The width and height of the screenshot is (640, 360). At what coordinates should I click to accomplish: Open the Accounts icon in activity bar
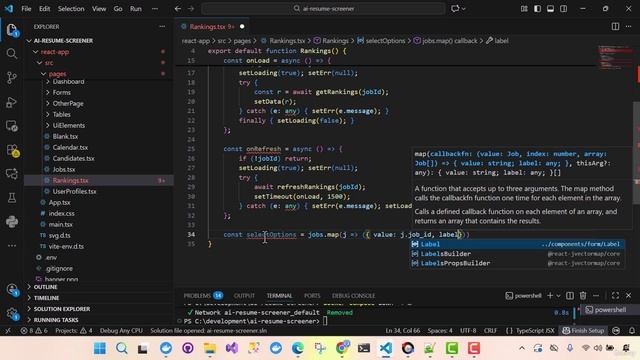click(12, 290)
